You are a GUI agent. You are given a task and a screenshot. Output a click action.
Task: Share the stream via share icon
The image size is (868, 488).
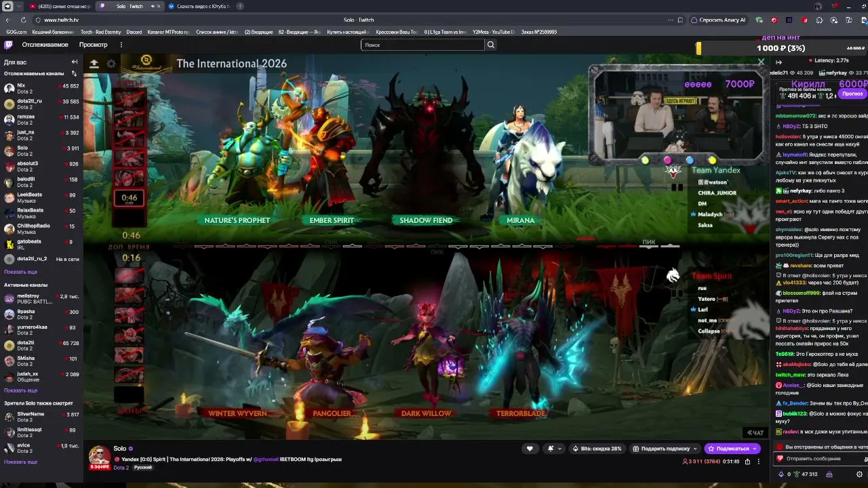coord(747,462)
